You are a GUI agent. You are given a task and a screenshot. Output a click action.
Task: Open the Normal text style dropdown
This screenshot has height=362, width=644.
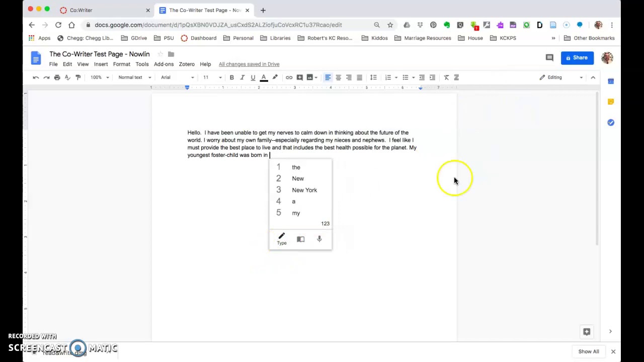[x=134, y=77]
